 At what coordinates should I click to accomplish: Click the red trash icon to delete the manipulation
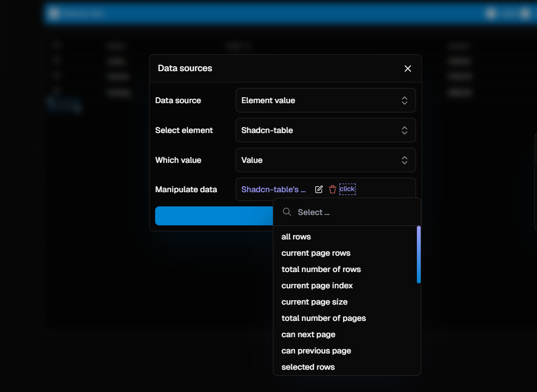click(x=332, y=189)
